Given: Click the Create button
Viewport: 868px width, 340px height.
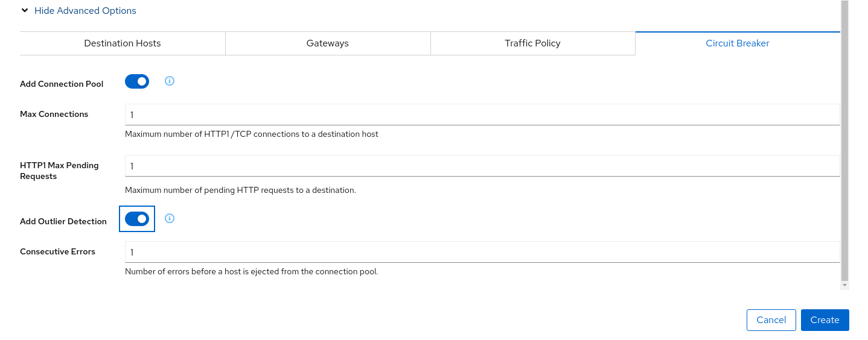Looking at the screenshot, I should tap(825, 320).
